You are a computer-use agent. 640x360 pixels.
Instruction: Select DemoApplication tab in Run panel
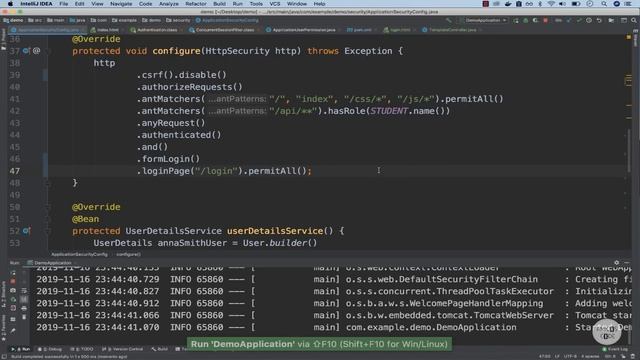(x=49, y=263)
